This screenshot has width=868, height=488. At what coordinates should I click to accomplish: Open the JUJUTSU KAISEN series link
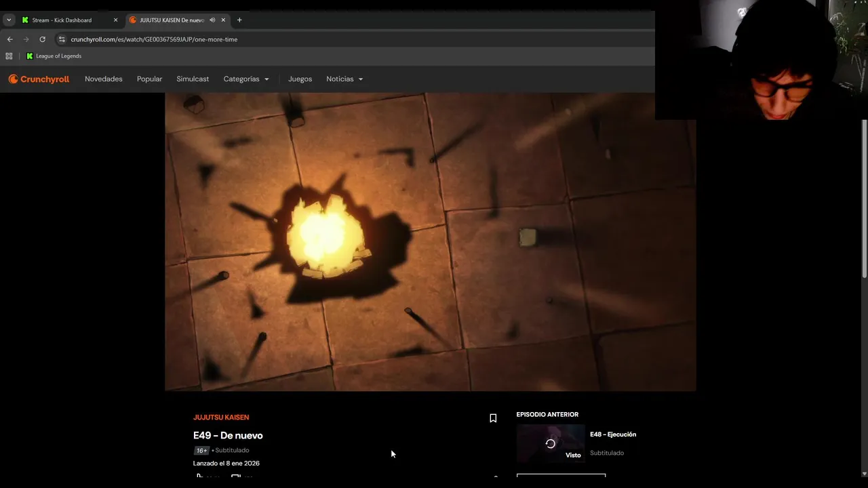pos(221,418)
